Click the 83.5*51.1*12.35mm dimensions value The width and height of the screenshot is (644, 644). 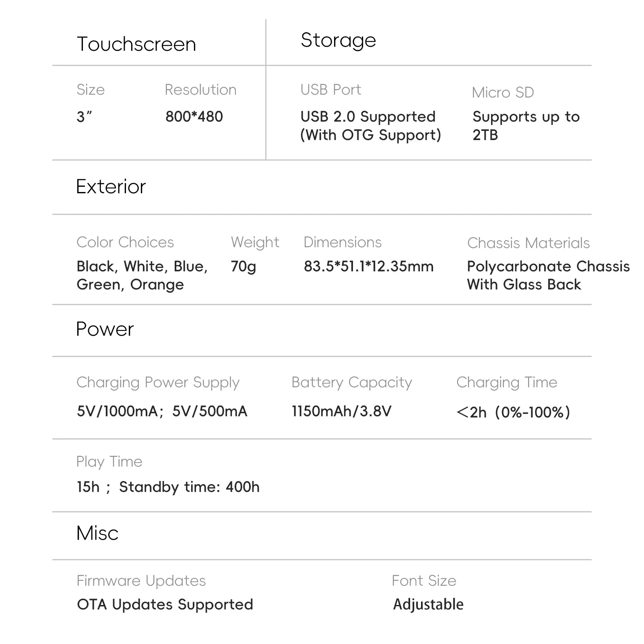[x=369, y=266]
